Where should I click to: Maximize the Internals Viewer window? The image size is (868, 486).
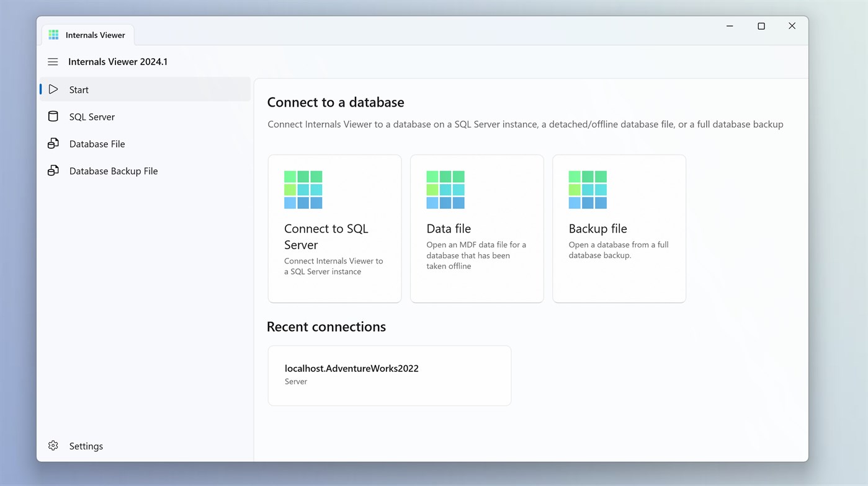point(761,26)
